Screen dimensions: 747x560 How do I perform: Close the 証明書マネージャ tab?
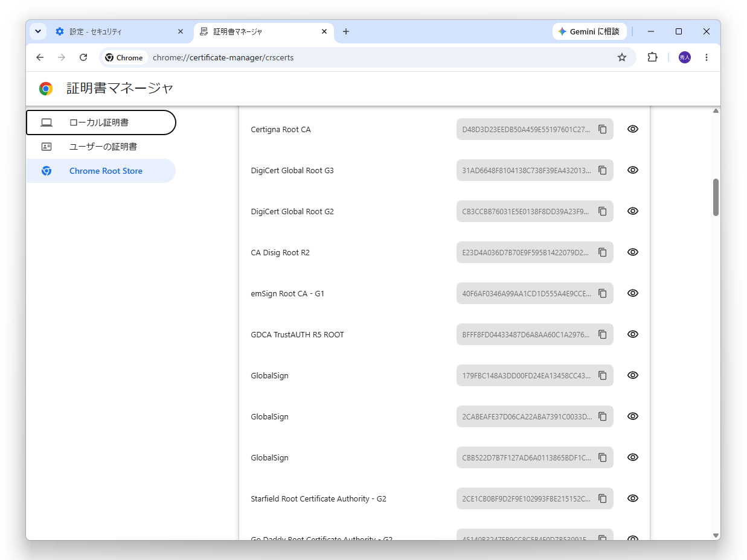click(x=324, y=31)
